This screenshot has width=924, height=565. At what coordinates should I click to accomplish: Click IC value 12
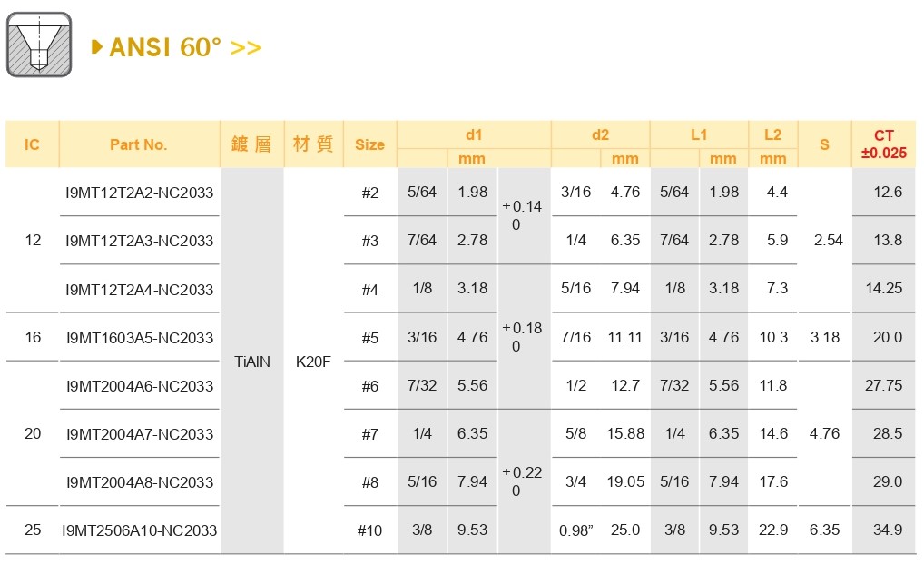coord(33,240)
